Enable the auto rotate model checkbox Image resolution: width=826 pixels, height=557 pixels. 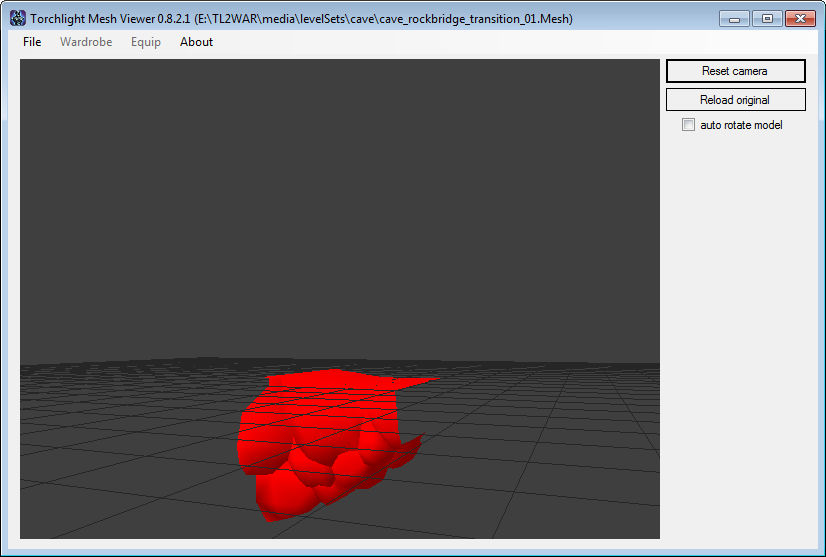[x=689, y=125]
